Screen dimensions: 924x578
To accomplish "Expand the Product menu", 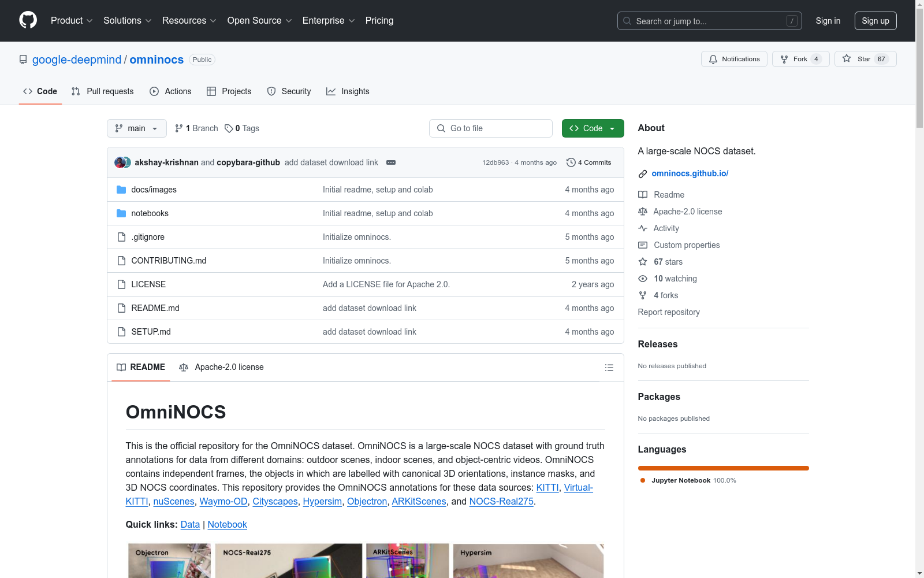I will click(x=72, y=20).
